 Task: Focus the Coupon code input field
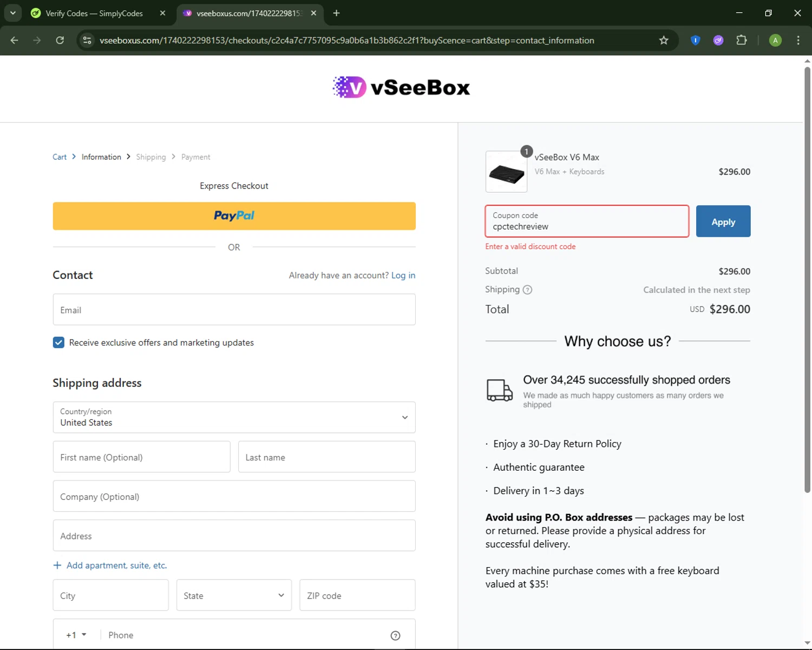tap(587, 221)
